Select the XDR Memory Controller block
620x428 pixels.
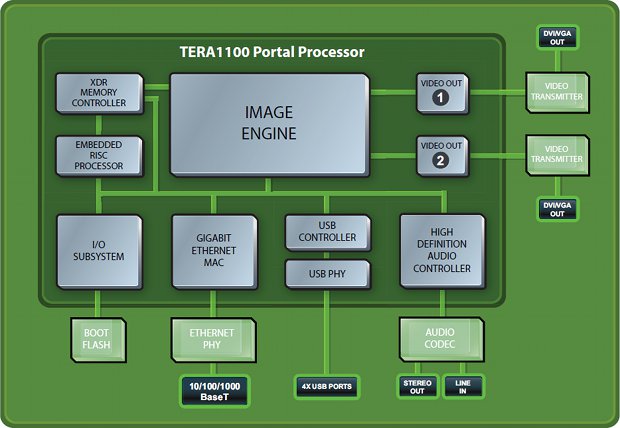tap(99, 93)
